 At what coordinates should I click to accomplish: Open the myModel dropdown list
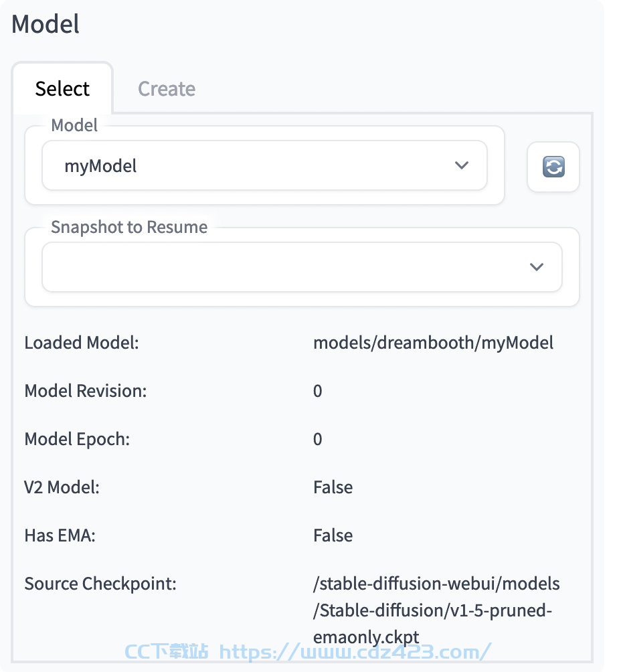264,165
